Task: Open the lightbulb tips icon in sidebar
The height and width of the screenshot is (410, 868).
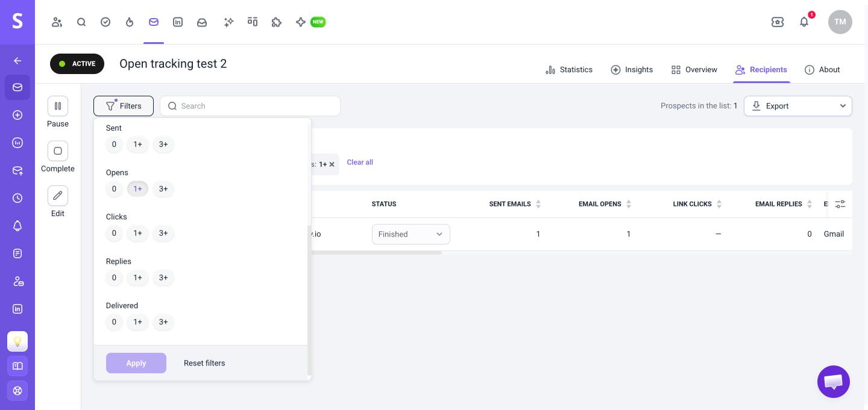Action: coord(17,341)
